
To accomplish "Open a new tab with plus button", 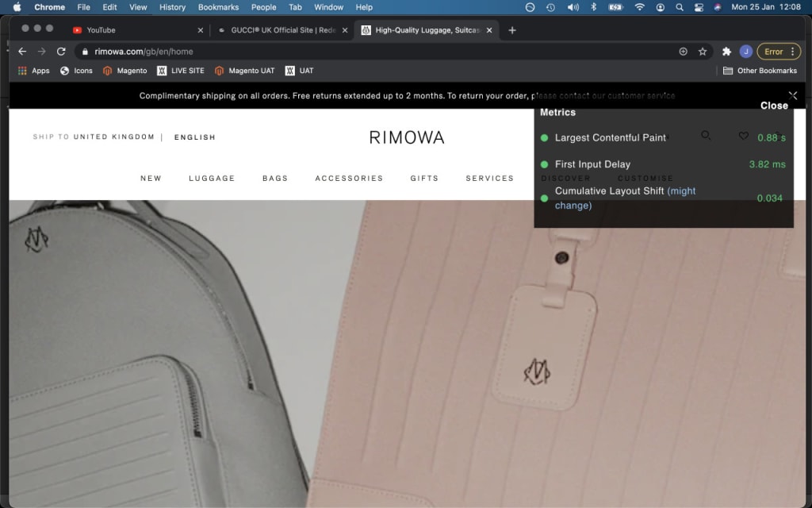I will coord(512,30).
